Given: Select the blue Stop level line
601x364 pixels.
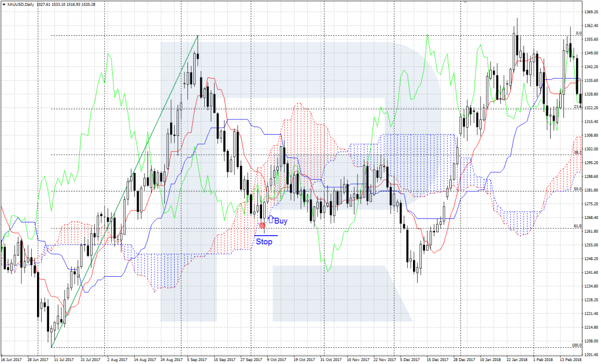Looking at the screenshot, I should click(x=266, y=235).
